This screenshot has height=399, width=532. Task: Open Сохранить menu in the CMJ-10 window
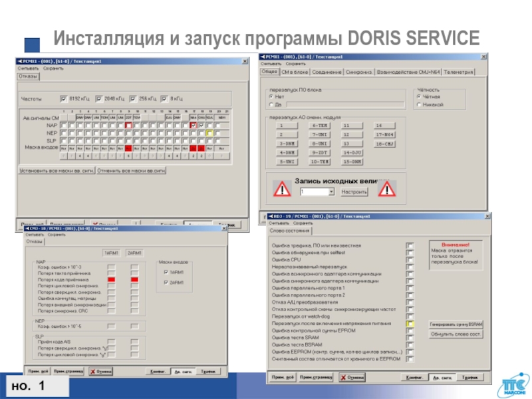click(57, 235)
